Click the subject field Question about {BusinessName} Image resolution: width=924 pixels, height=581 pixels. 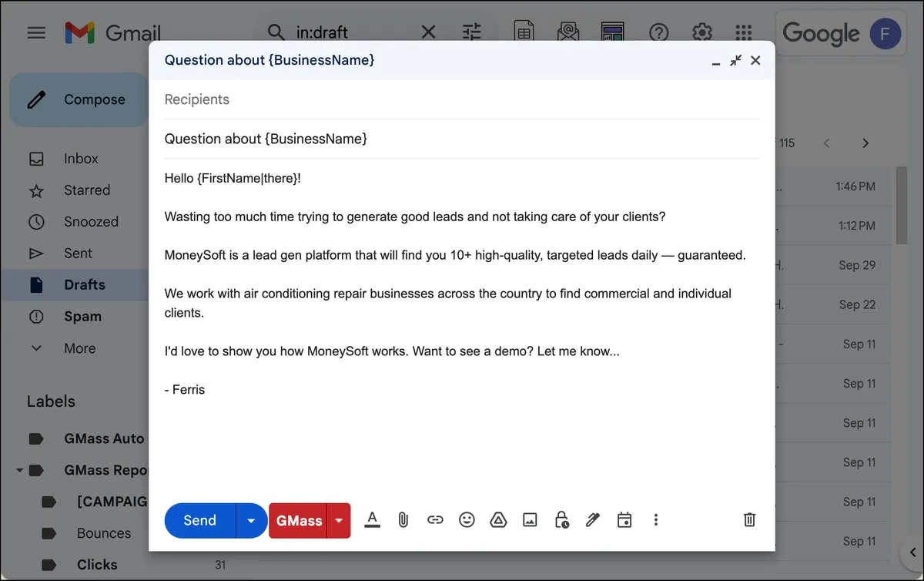[x=462, y=139]
